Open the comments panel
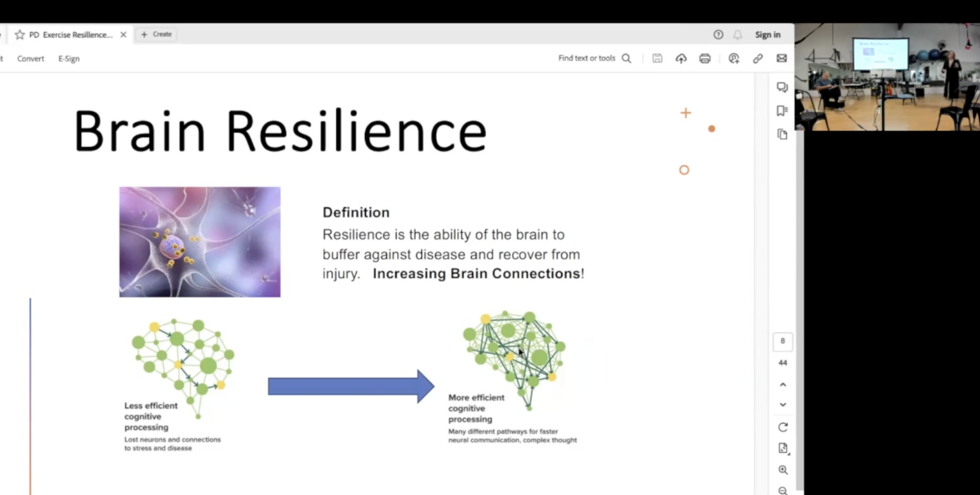The image size is (980, 495). pos(782,87)
